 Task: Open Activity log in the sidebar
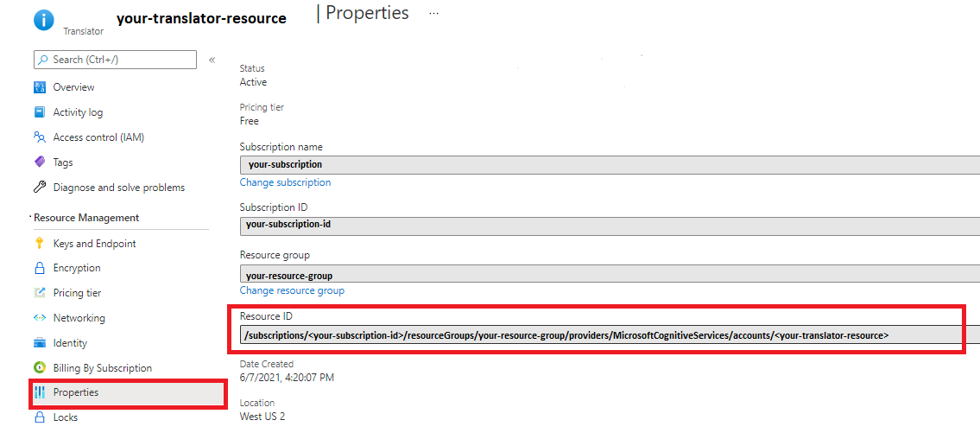coord(78,112)
